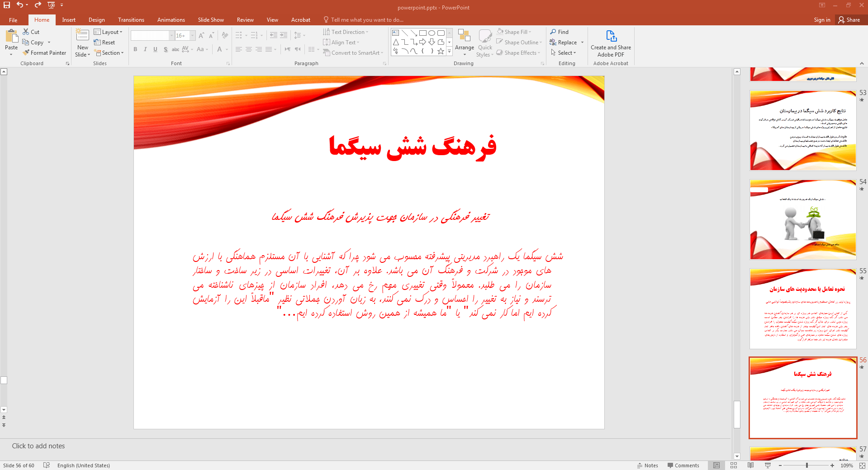The height and width of the screenshot is (470, 868).
Task: Click the Save icon in quick access toolbar
Action: pos(7,5)
